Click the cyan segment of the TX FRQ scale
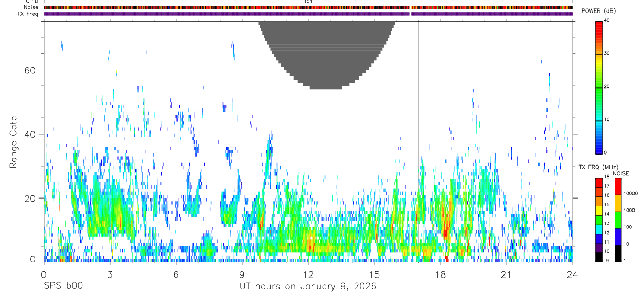The height and width of the screenshot is (297, 644). pyautogui.click(x=599, y=229)
